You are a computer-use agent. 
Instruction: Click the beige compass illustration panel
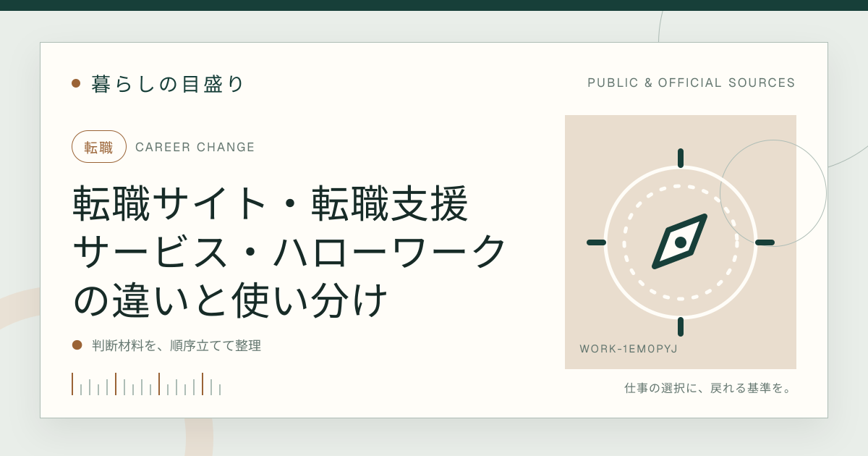click(681, 242)
